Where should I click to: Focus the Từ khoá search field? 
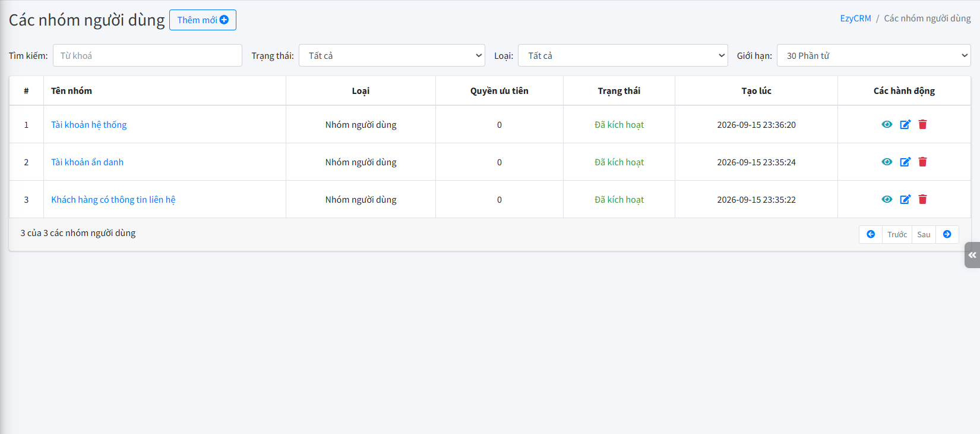pyautogui.click(x=147, y=55)
